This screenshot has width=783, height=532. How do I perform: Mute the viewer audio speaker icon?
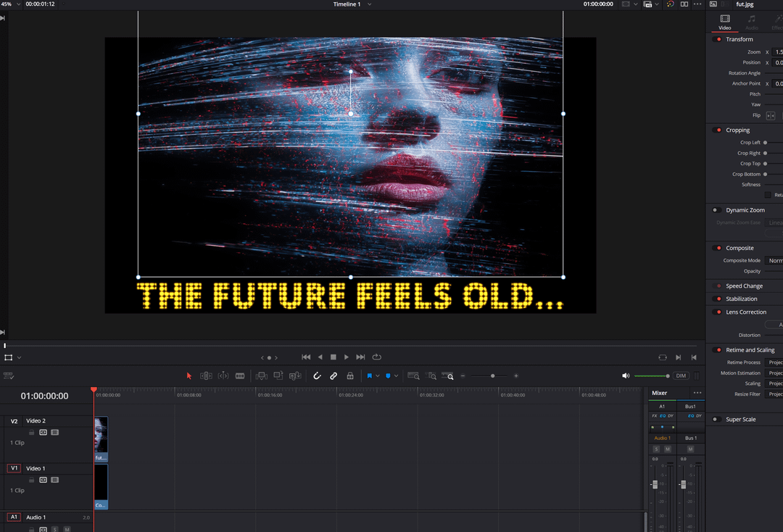(626, 376)
